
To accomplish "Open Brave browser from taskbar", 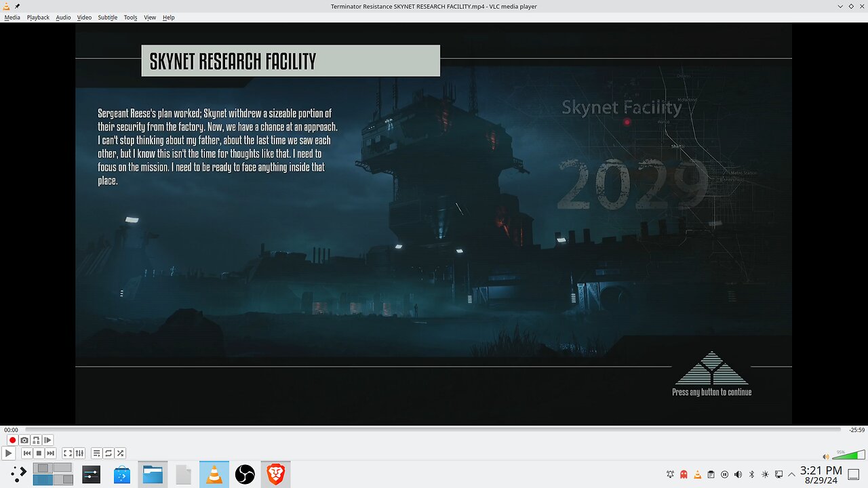I will pyautogui.click(x=275, y=474).
